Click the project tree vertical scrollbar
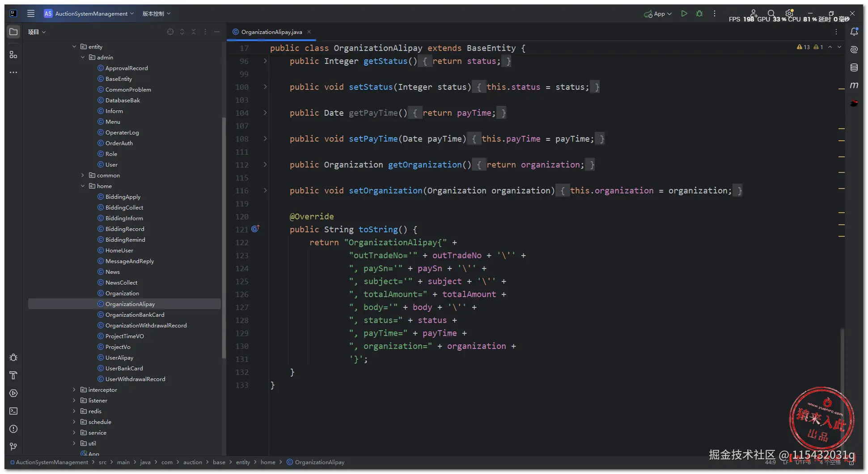The width and height of the screenshot is (868, 474). [224, 238]
